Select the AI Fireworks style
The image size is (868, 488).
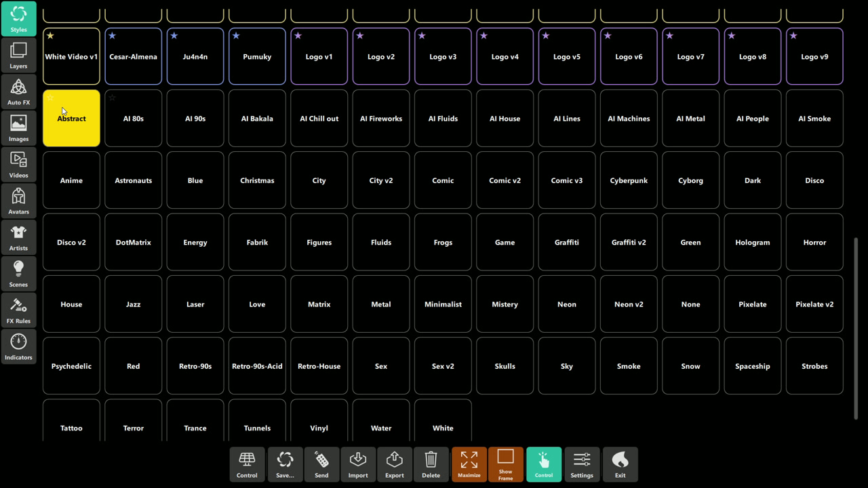(381, 119)
